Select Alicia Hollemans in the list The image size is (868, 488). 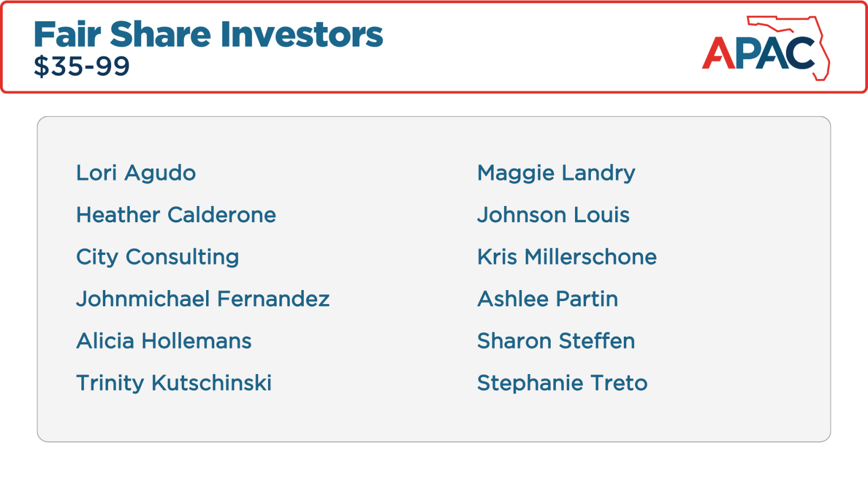pyautogui.click(x=164, y=341)
